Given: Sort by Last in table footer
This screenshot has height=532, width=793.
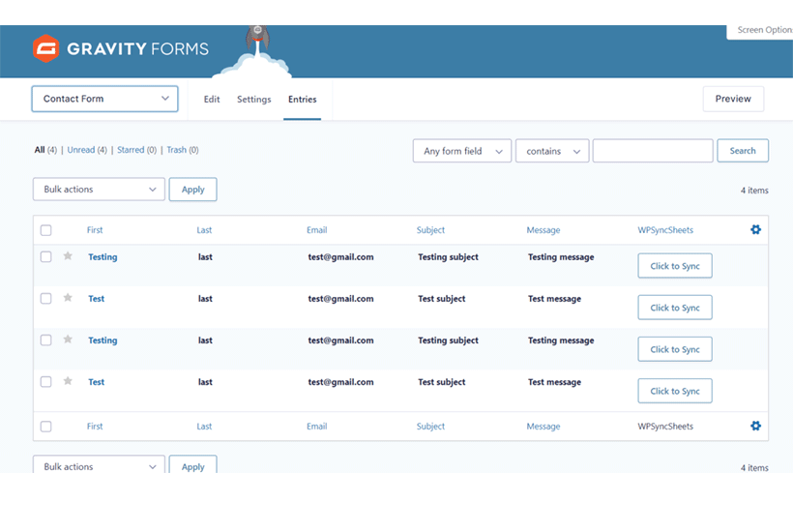Looking at the screenshot, I should (x=204, y=427).
